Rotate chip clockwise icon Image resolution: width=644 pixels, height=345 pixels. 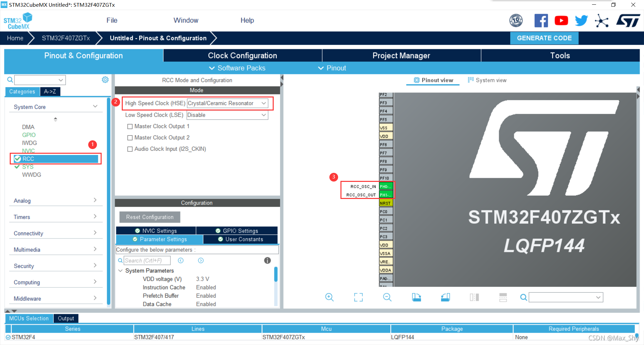pyautogui.click(x=416, y=297)
